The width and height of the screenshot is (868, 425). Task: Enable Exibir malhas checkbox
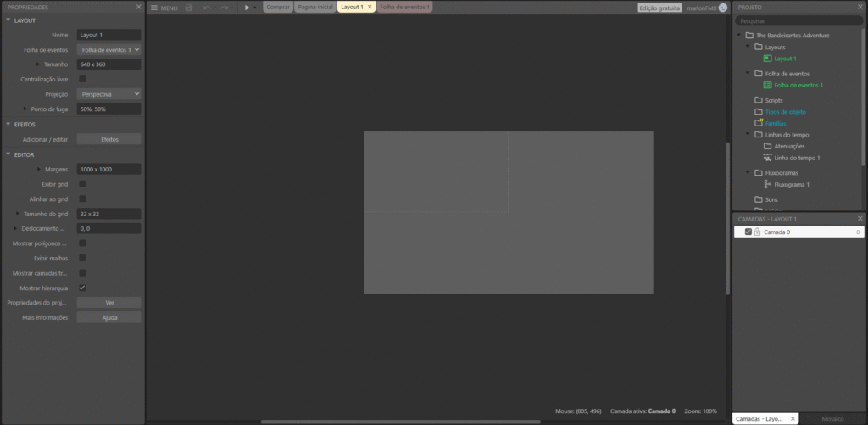coord(82,258)
